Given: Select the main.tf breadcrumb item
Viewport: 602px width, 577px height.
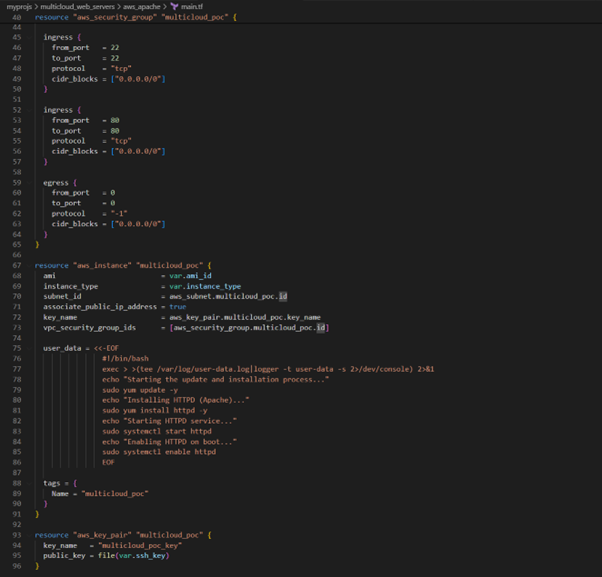Looking at the screenshot, I should click(193, 6).
